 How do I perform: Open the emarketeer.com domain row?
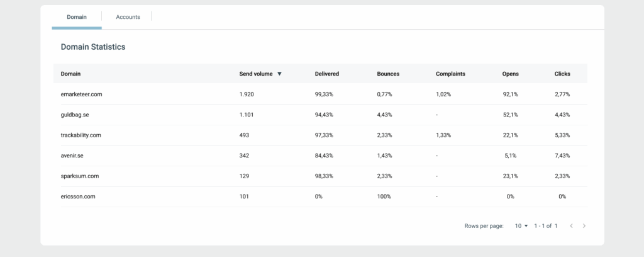[81, 94]
